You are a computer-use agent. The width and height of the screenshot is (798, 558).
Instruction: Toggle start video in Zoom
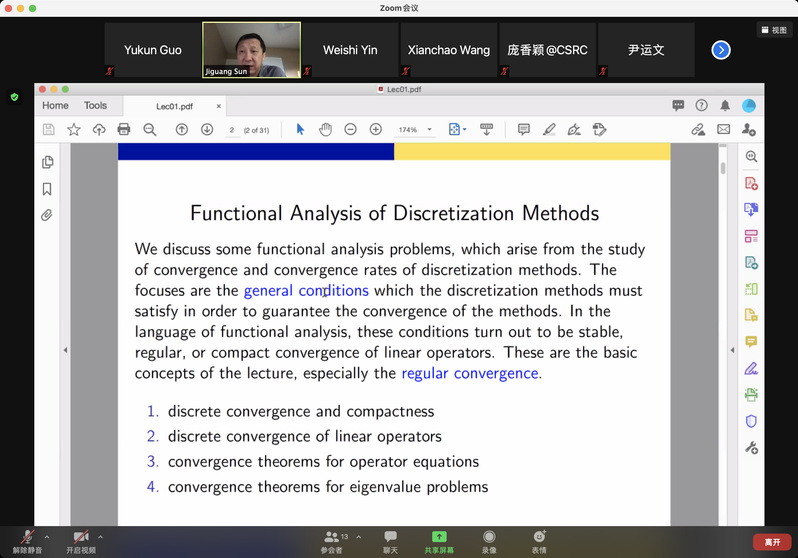81,539
